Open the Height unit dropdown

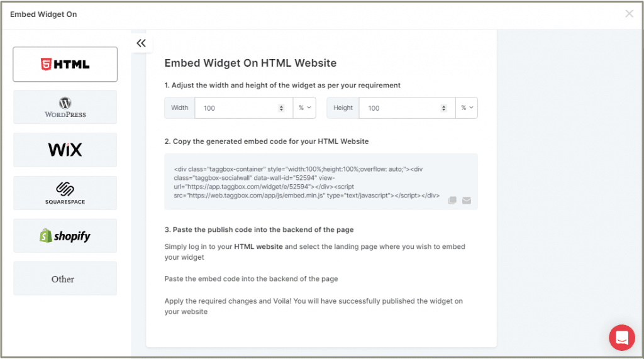click(x=467, y=108)
